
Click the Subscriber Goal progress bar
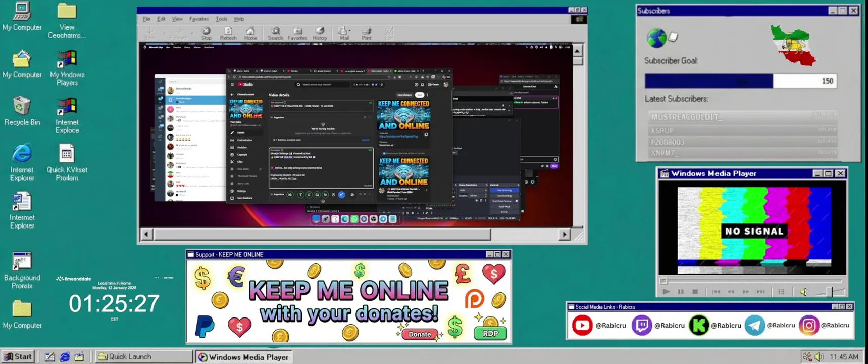click(x=741, y=81)
